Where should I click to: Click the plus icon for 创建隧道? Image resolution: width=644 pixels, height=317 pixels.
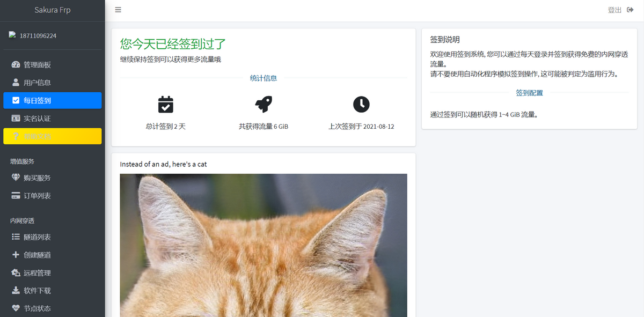point(16,255)
